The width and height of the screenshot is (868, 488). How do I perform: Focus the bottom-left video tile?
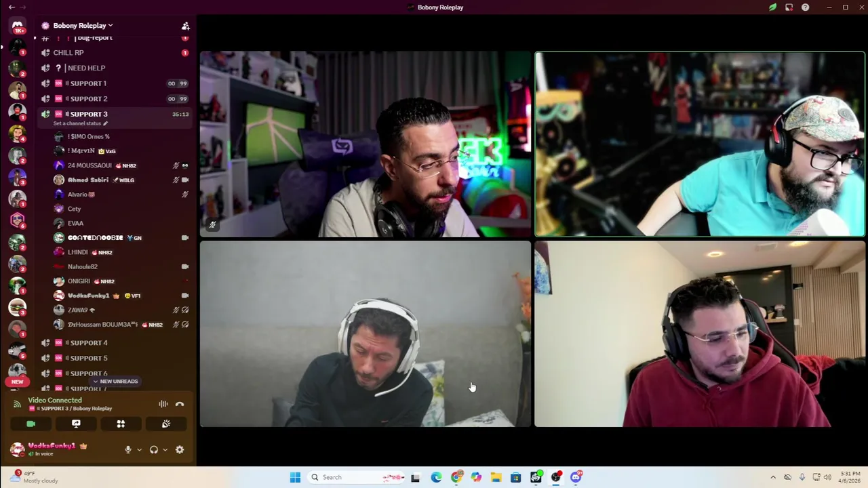(x=365, y=334)
